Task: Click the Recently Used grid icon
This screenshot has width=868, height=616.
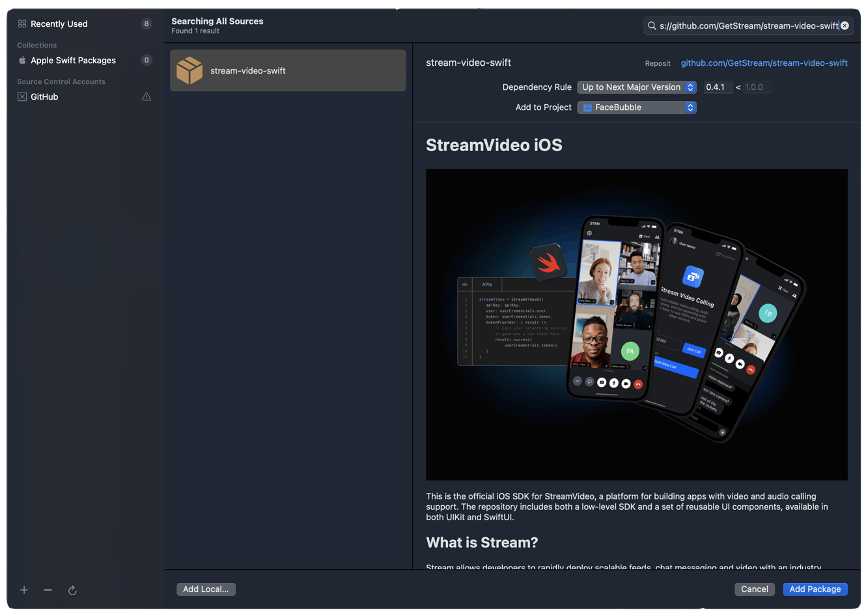Action: [22, 24]
